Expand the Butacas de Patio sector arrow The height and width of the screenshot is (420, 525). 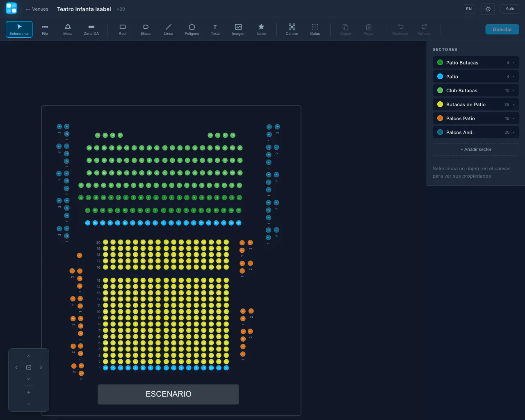(x=514, y=105)
